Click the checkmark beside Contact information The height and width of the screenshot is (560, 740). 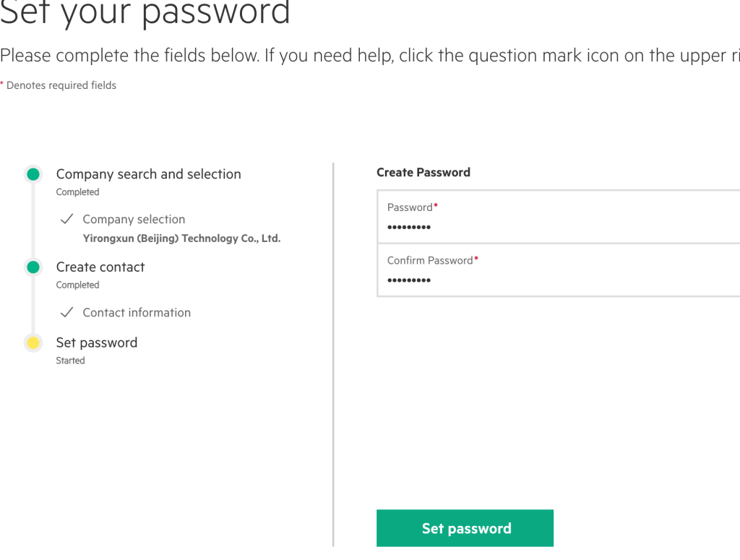67,312
